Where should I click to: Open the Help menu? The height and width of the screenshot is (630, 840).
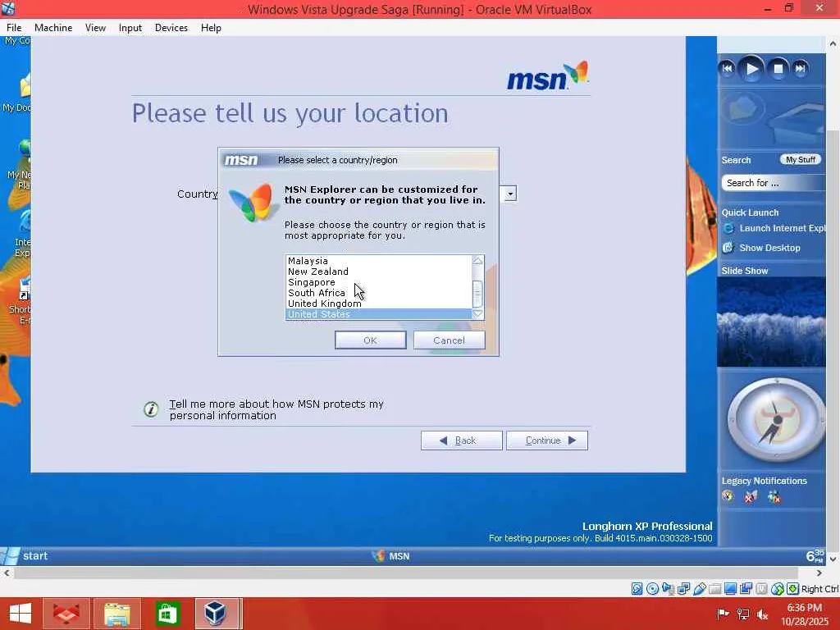211,28
